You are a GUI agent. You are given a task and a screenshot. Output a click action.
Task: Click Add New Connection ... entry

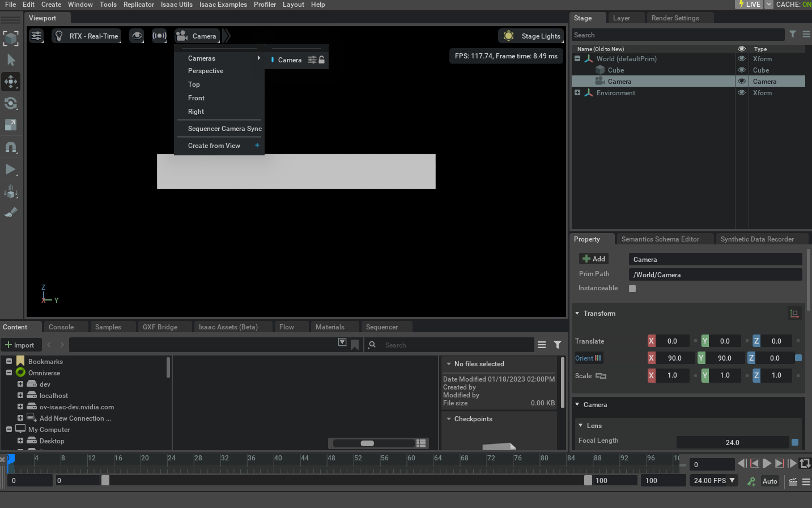(x=75, y=418)
